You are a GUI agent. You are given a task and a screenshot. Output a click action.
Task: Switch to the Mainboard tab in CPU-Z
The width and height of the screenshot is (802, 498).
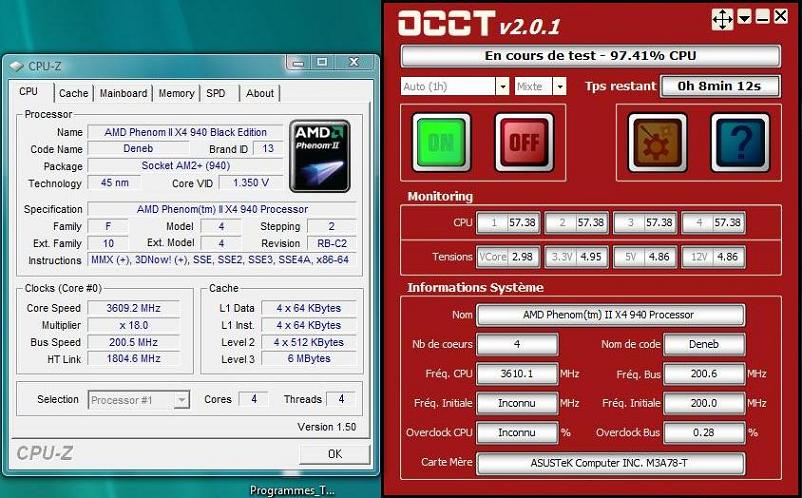coord(123,93)
